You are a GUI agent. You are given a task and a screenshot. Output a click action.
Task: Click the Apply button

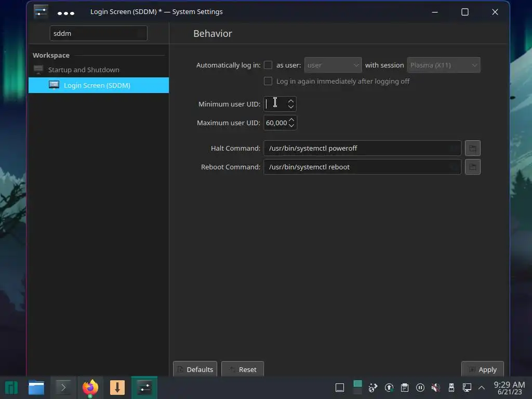coord(482,369)
